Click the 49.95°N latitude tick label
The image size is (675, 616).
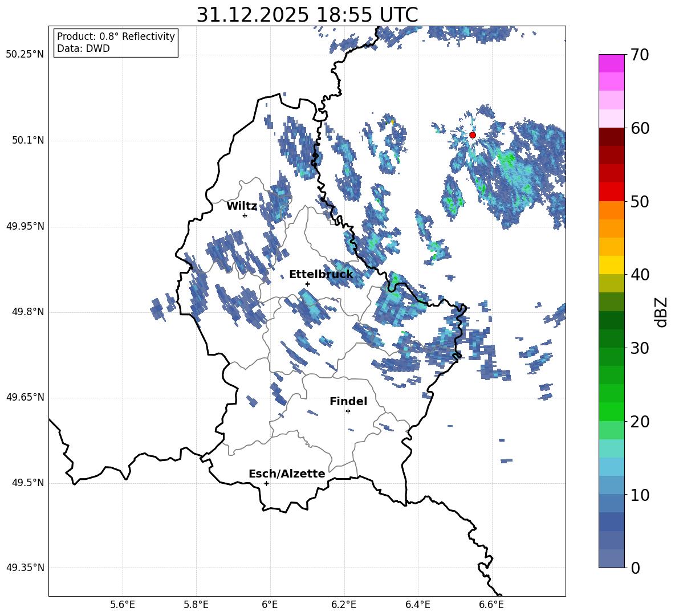25,226
